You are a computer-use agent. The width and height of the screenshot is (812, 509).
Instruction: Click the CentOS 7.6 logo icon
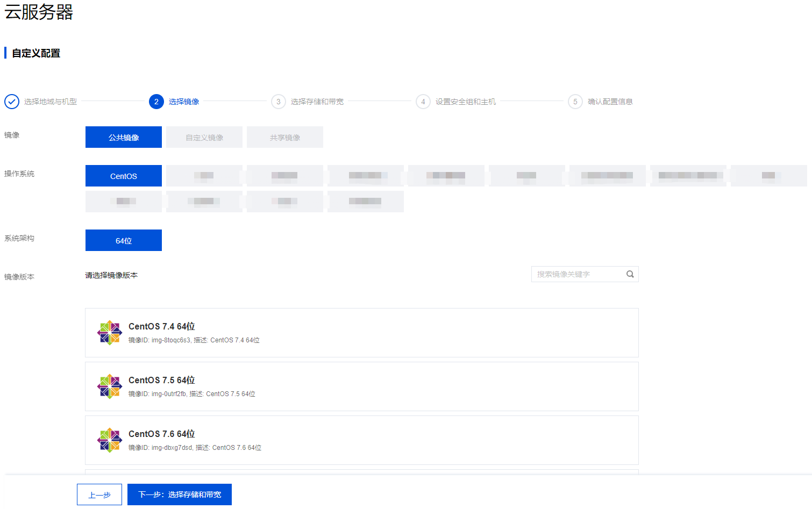point(110,440)
